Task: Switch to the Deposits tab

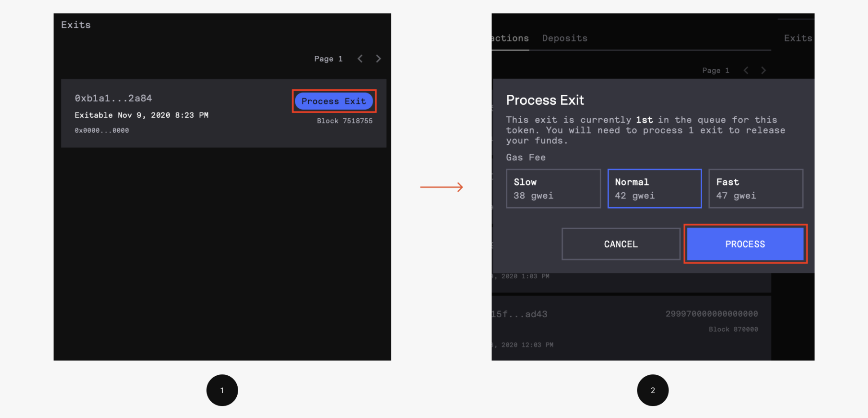Action: [x=565, y=38]
